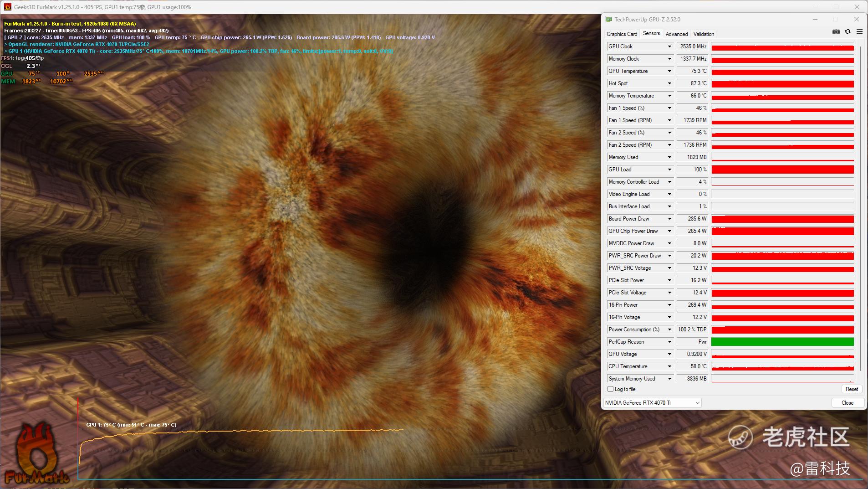Minimize the GPU-Z window
Viewport: 868px width, 489px height.
(815, 20)
